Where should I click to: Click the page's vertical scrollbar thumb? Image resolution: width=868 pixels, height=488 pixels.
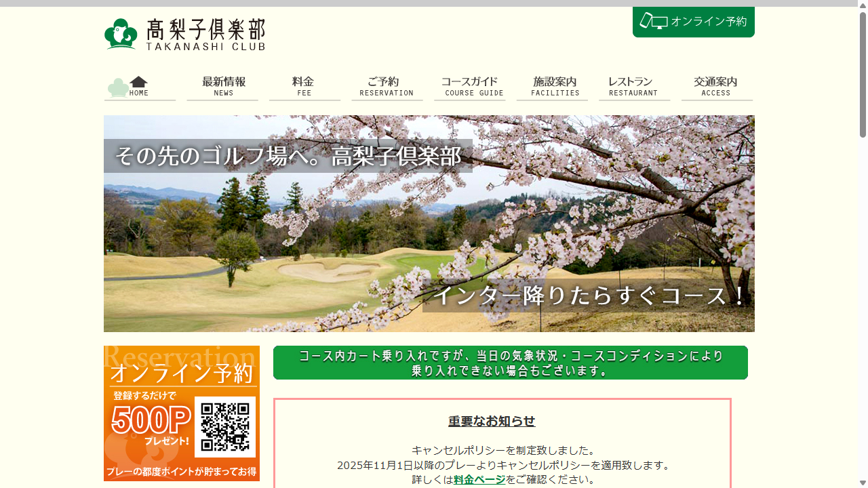pos(863,75)
